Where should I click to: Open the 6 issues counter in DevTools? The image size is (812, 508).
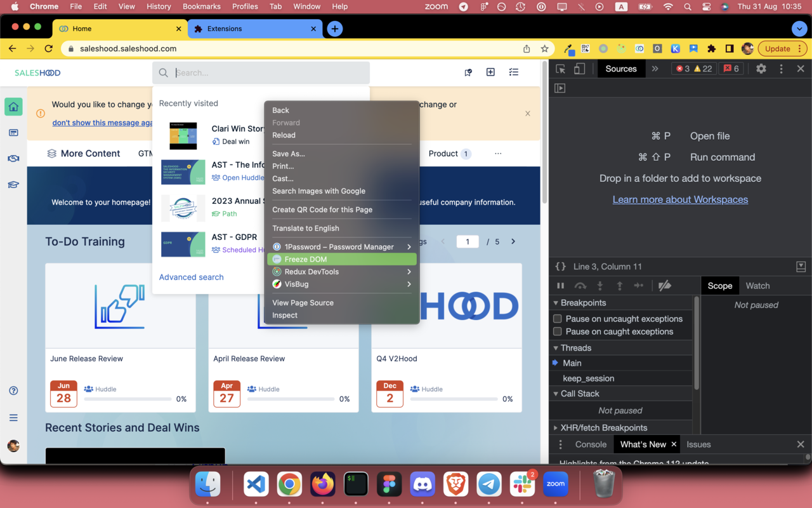731,69
